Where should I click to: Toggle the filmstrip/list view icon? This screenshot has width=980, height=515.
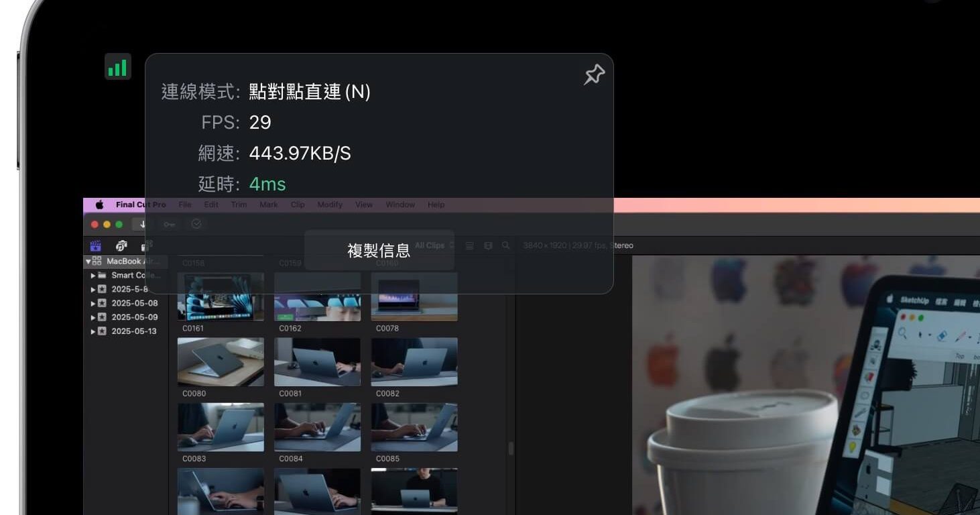coord(470,246)
